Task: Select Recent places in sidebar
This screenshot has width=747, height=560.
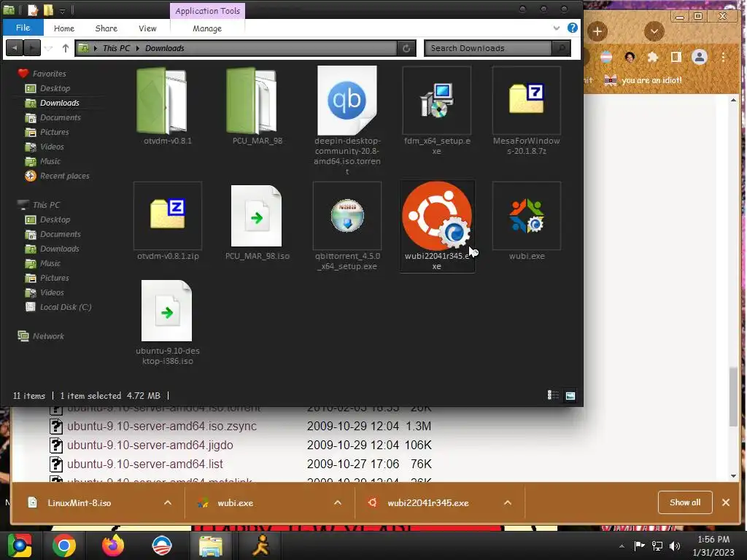Action: [57, 176]
